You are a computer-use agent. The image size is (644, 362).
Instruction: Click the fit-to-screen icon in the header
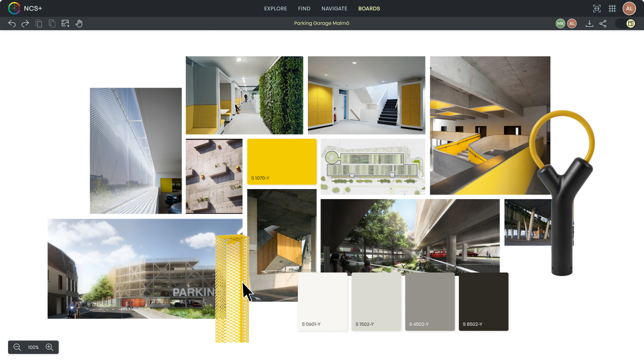pyautogui.click(x=596, y=8)
